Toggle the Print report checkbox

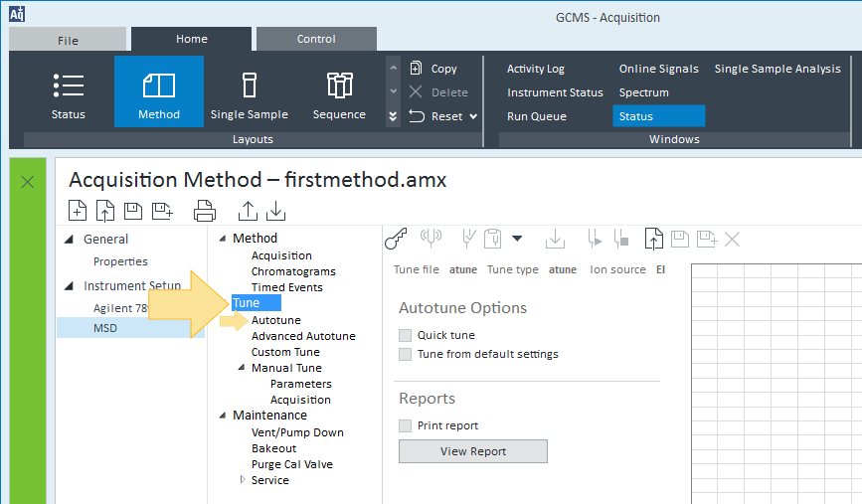tap(406, 425)
